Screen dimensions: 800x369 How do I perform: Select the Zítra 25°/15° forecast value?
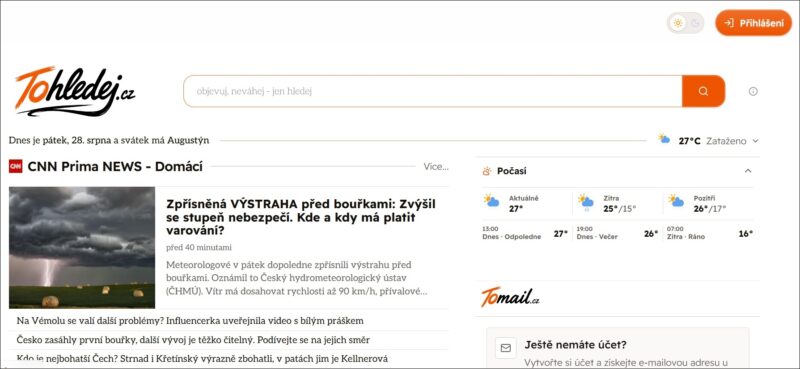[x=620, y=209]
